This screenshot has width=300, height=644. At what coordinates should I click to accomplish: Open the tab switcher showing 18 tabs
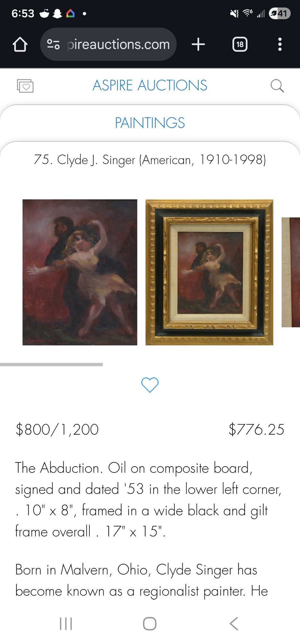(240, 44)
